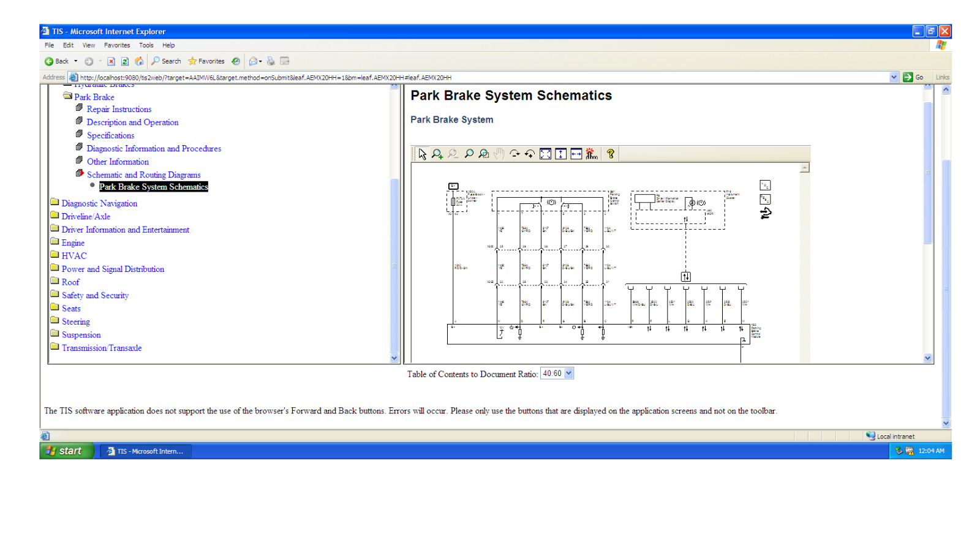Open the Repair Instructions link
Screen dimensions: 980x537
119,110
